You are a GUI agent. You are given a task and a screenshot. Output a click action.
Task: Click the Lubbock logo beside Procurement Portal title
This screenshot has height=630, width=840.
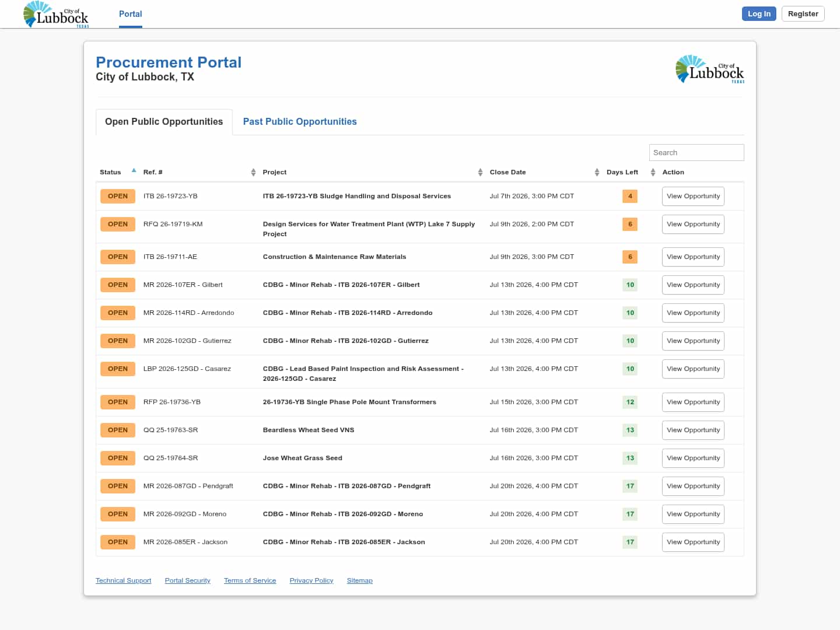click(709, 69)
